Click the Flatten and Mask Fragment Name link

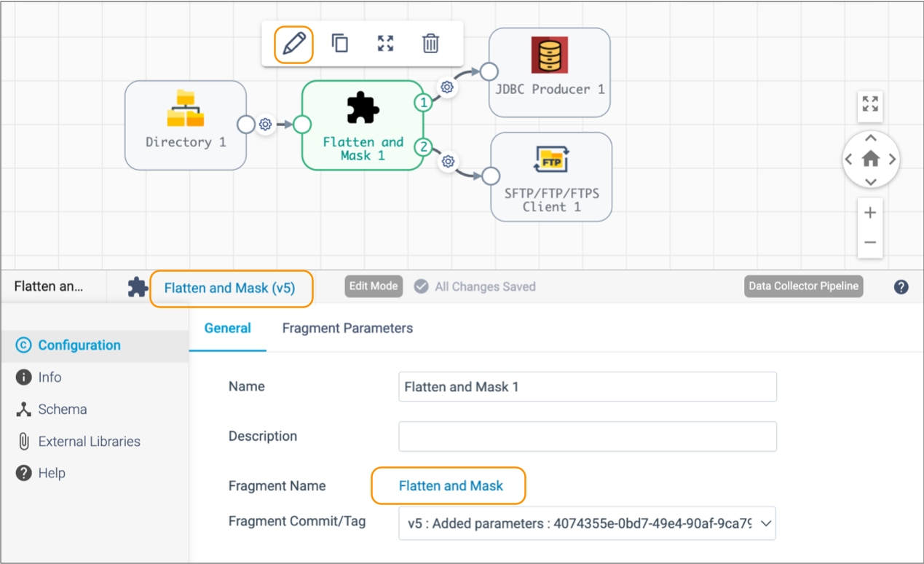(451, 485)
